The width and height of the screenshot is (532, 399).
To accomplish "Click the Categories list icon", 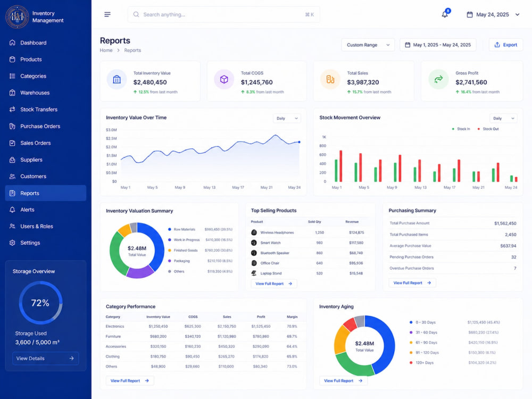I will tap(12, 76).
